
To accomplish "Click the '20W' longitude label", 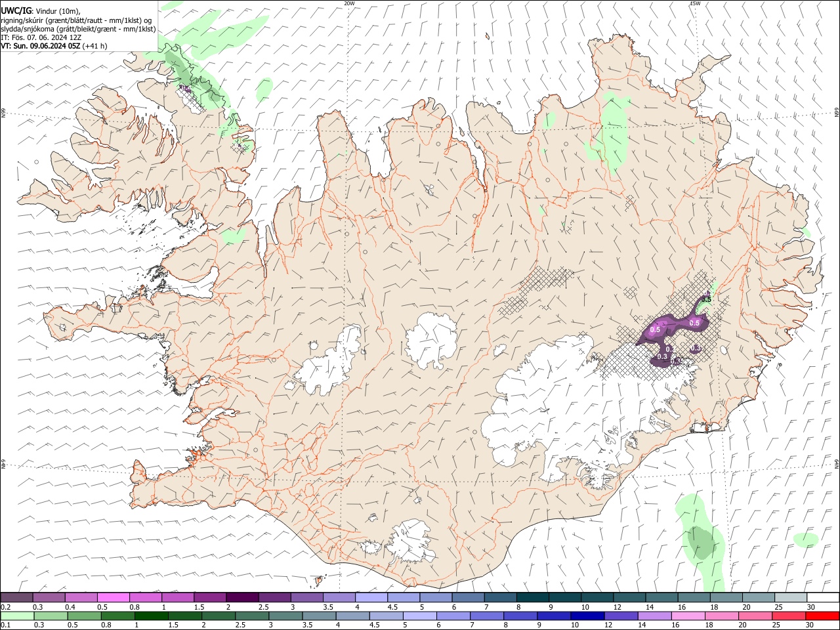I will click(349, 3).
